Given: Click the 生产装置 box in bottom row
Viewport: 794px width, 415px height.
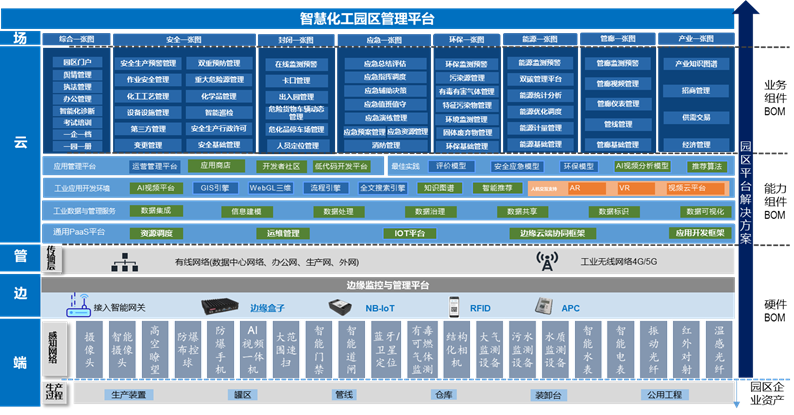Looking at the screenshot, I should (x=131, y=395).
